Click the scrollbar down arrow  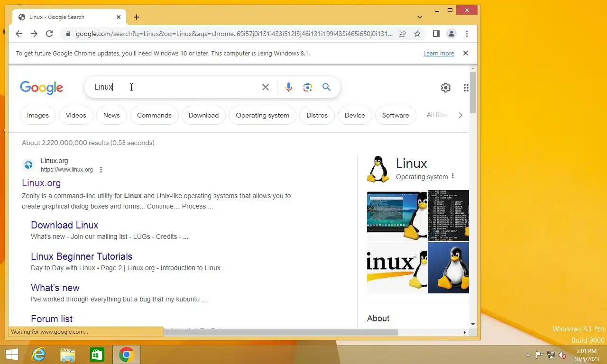pyautogui.click(x=473, y=324)
